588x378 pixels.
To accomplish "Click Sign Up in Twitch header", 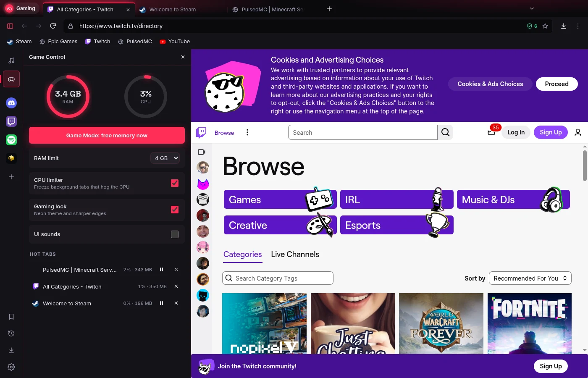I will [x=551, y=132].
